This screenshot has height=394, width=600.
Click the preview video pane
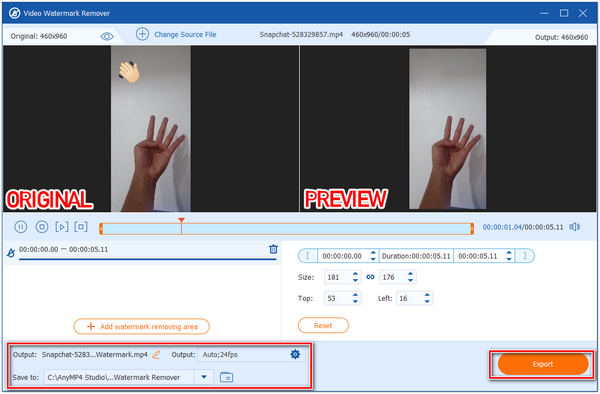[448, 129]
